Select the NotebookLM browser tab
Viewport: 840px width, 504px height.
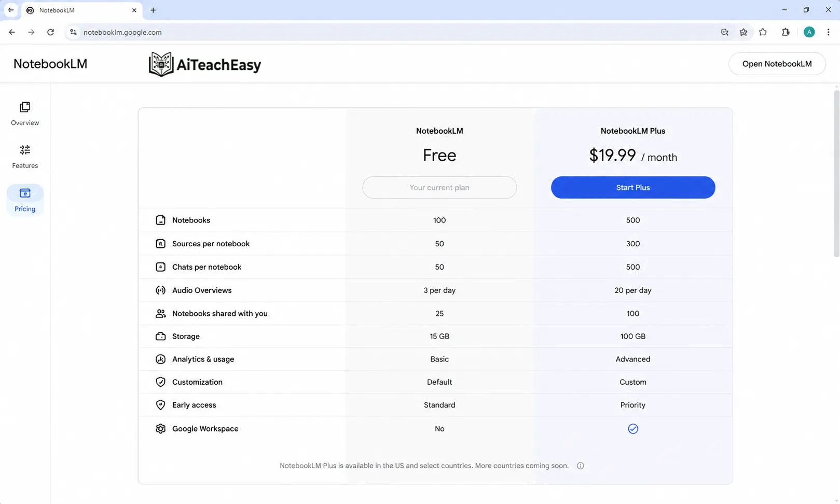click(82, 10)
